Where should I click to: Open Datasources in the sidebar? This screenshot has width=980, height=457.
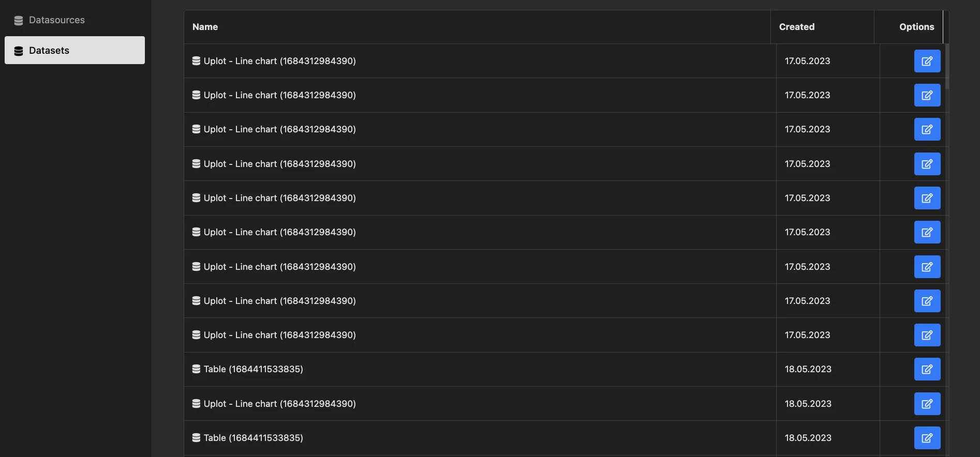pos(56,20)
